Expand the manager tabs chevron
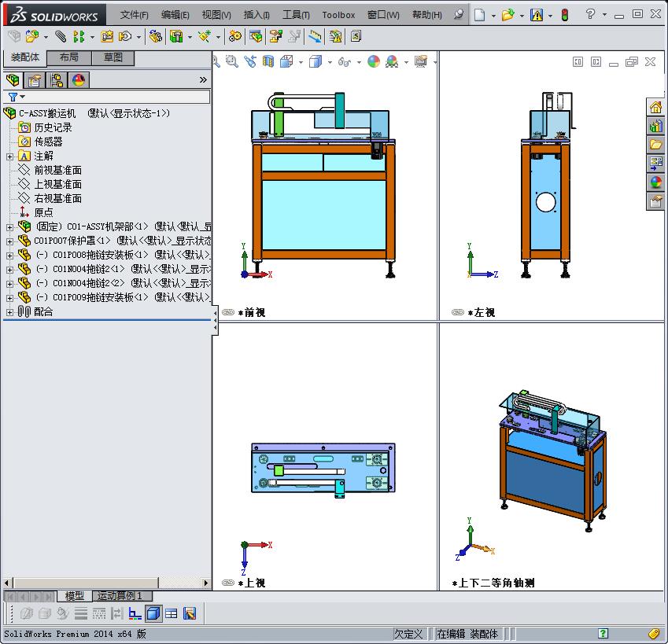The height and width of the screenshot is (644, 668). (203, 79)
